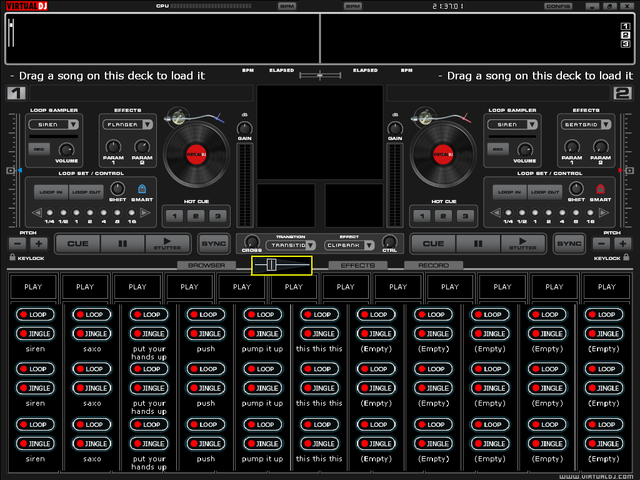
Task: Click deck 2 loop length right arrow
Action: point(603,213)
